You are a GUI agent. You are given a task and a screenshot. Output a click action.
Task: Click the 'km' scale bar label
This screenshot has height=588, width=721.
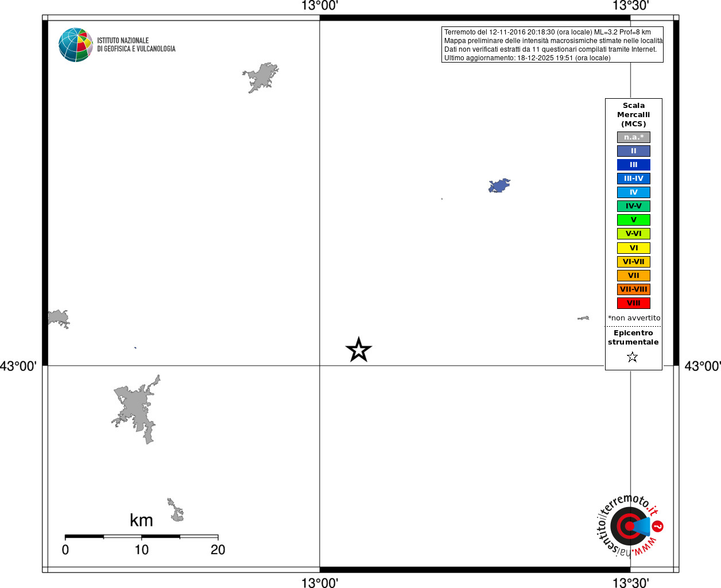point(141,520)
